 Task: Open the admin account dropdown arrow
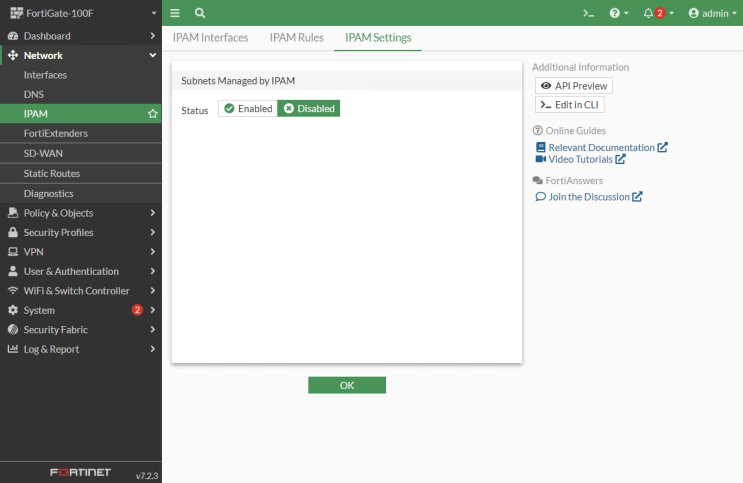pyautogui.click(x=734, y=13)
